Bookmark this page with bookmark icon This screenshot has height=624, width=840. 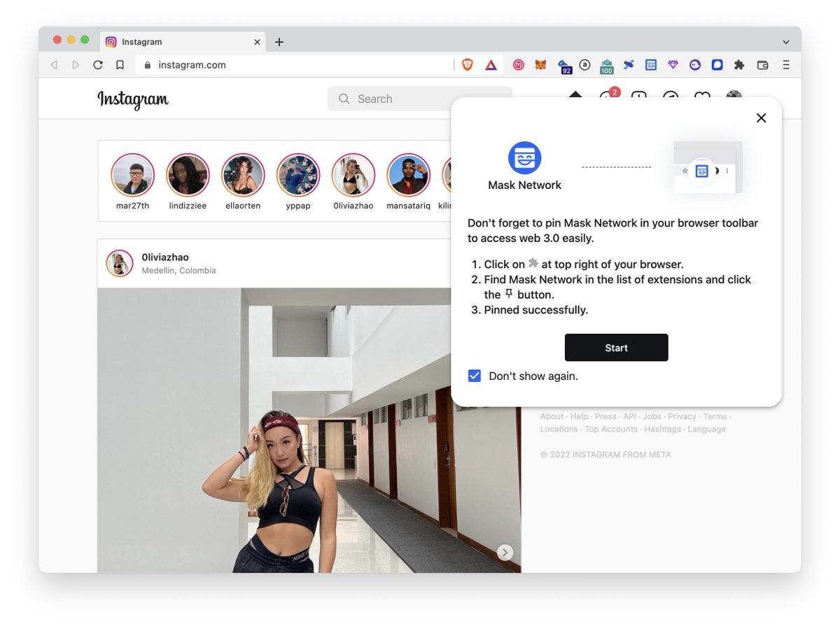click(x=120, y=65)
